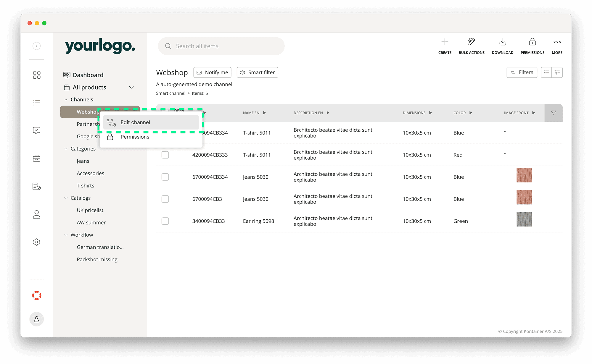Image resolution: width=592 pixels, height=364 pixels.
Task: Click the Download icon
Action: (502, 42)
